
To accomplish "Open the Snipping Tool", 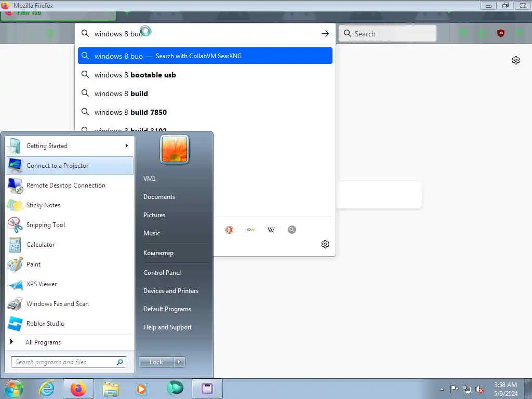I will pyautogui.click(x=70, y=224).
